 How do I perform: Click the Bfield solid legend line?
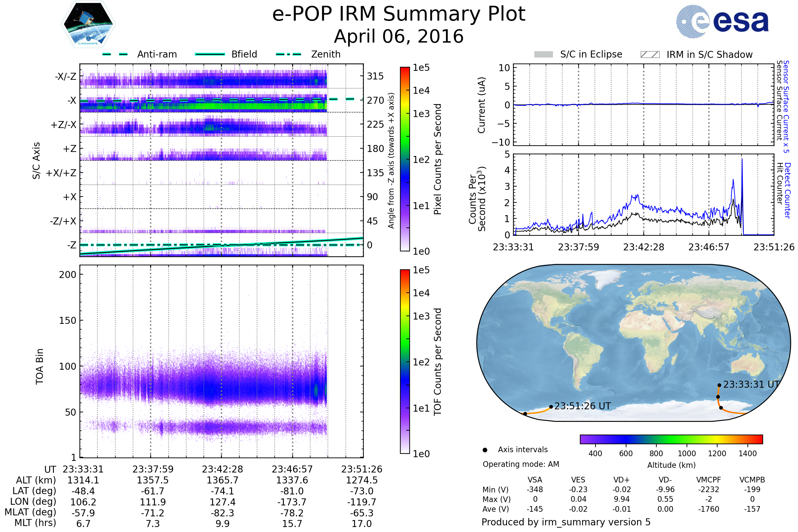click(x=210, y=54)
